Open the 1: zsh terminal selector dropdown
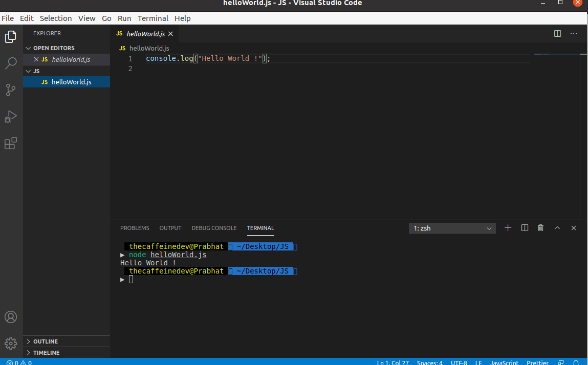This screenshot has height=365, width=588. 452,229
